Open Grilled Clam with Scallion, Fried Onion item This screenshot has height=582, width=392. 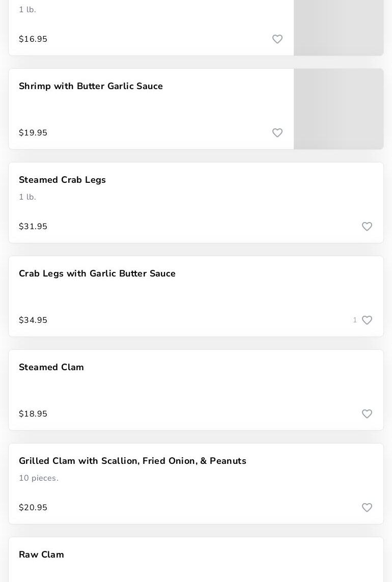[x=132, y=461]
